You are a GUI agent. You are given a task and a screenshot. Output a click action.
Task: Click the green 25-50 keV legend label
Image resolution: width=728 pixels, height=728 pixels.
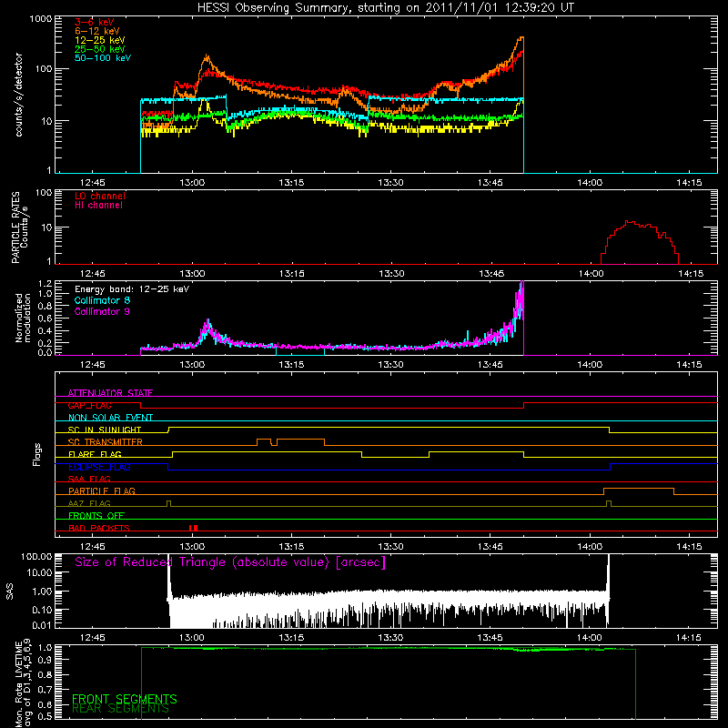click(100, 49)
